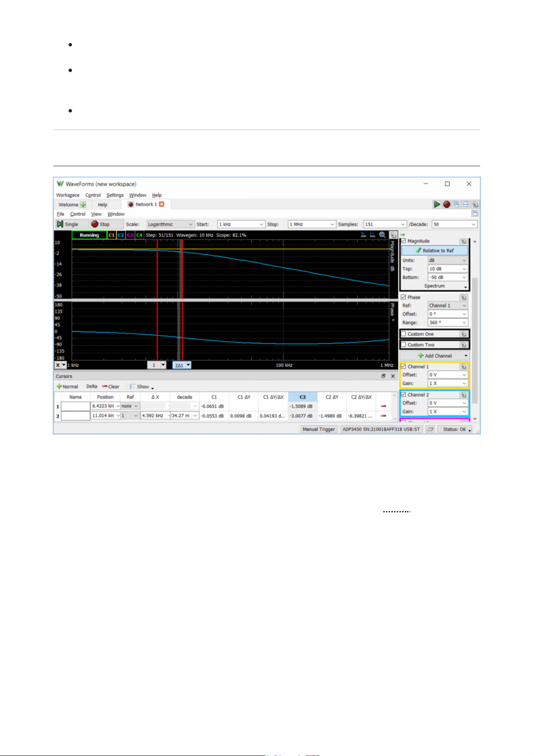
Task: Toggle the C4 channel indicator
Action: tap(139, 235)
